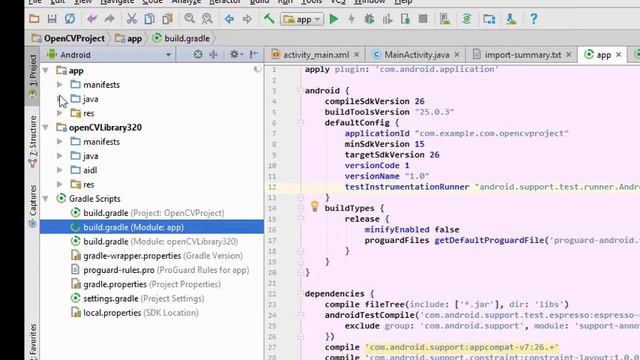
Task: Click Scroll from Source in the Project panel
Action: pos(198,54)
